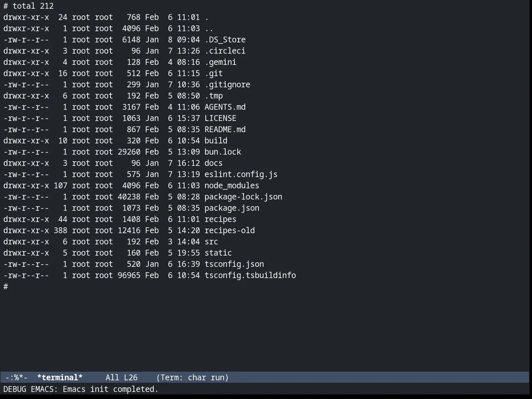
Task: Click the eslint.config.js file name
Action: [x=241, y=175]
